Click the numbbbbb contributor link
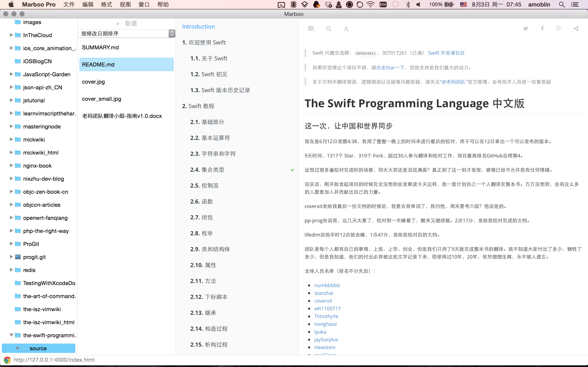 point(327,285)
